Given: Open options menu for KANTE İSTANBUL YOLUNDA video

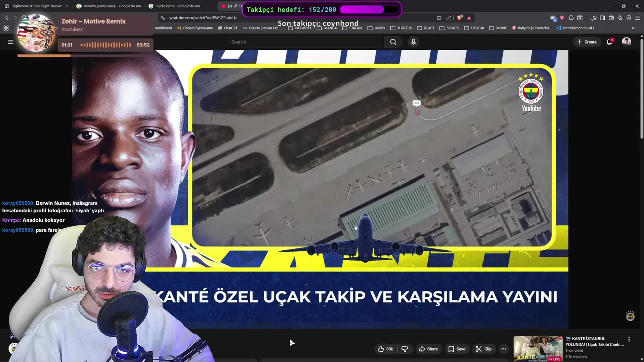Looking at the screenshot, I should point(629,339).
